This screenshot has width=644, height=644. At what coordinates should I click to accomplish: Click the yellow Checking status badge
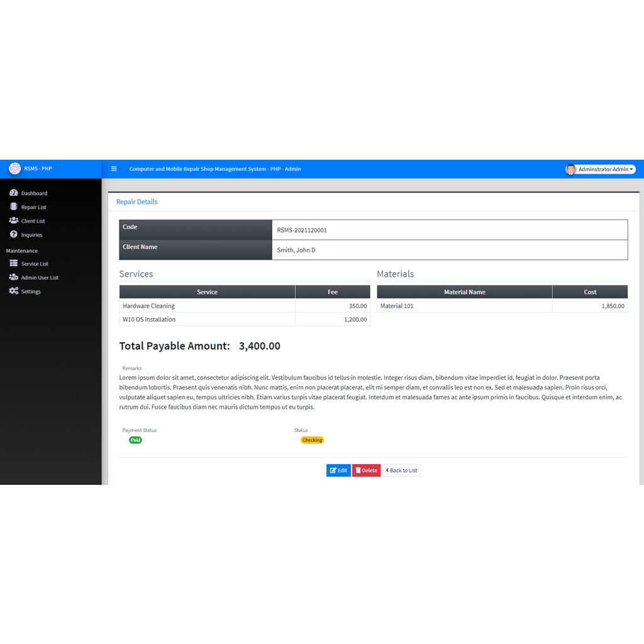point(312,440)
